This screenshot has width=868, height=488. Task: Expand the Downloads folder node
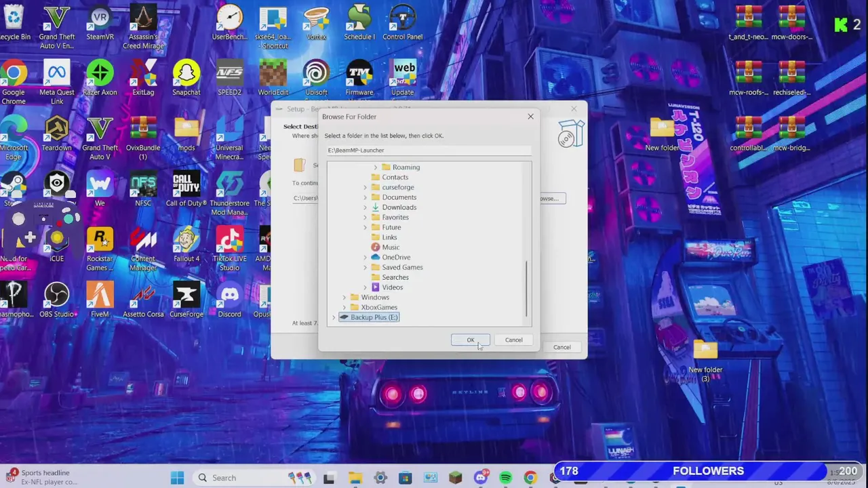pyautogui.click(x=366, y=207)
